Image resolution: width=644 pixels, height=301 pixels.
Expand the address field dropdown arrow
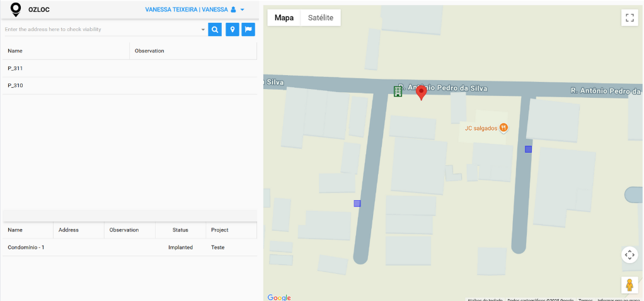(x=203, y=30)
